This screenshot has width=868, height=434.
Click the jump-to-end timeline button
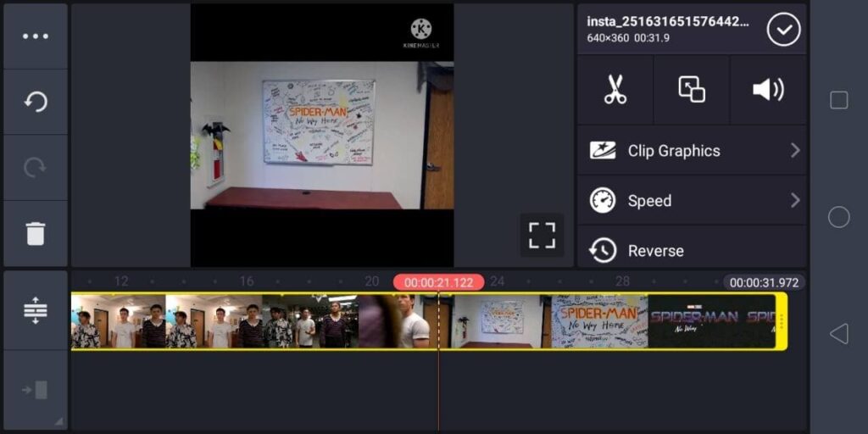(36, 390)
